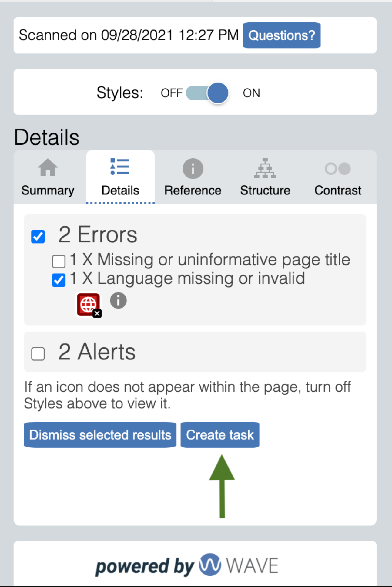Check the 2 Alerts checkbox
392x587 pixels.
(x=38, y=354)
